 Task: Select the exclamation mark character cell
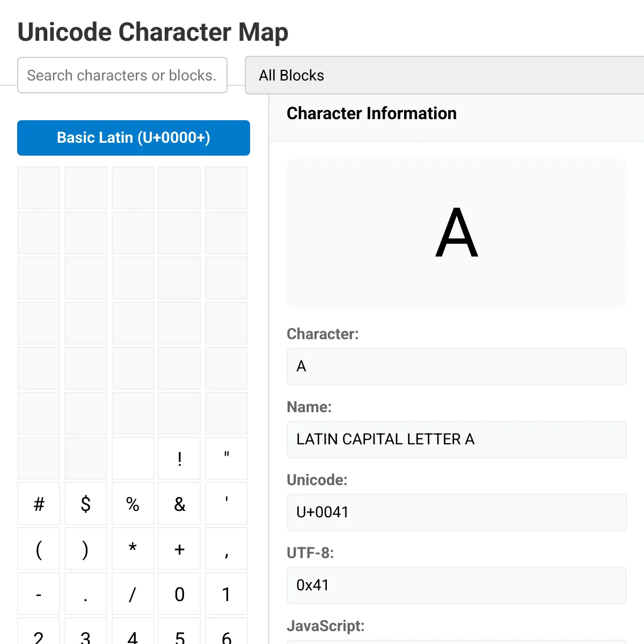(179, 458)
